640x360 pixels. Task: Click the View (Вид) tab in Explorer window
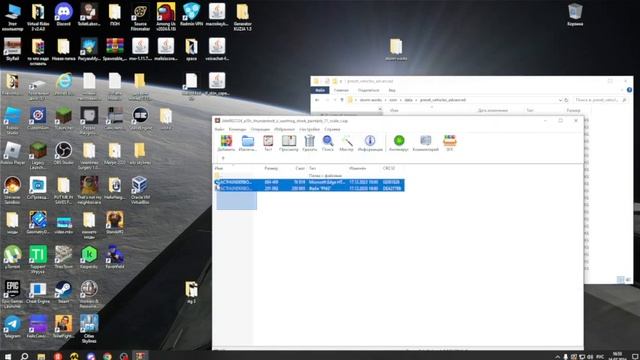392,90
